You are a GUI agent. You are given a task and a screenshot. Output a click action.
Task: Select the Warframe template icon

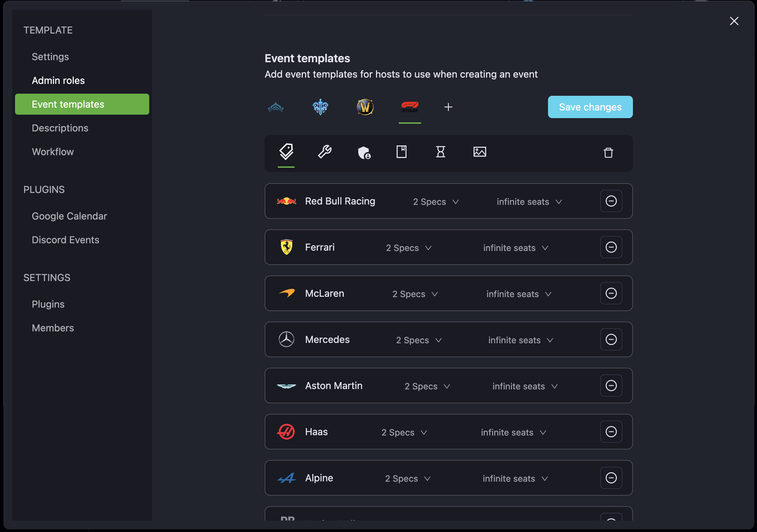tap(276, 107)
